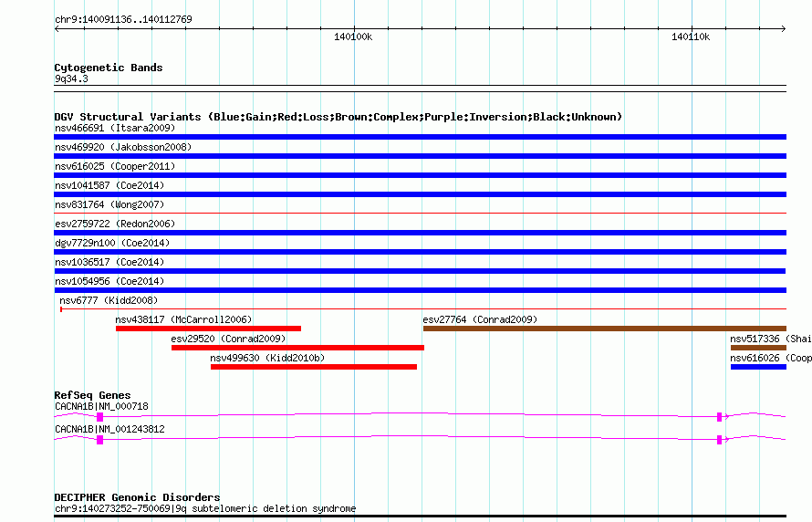Click the nsv616025 (Cooper2011) blue bar

pos(420,175)
